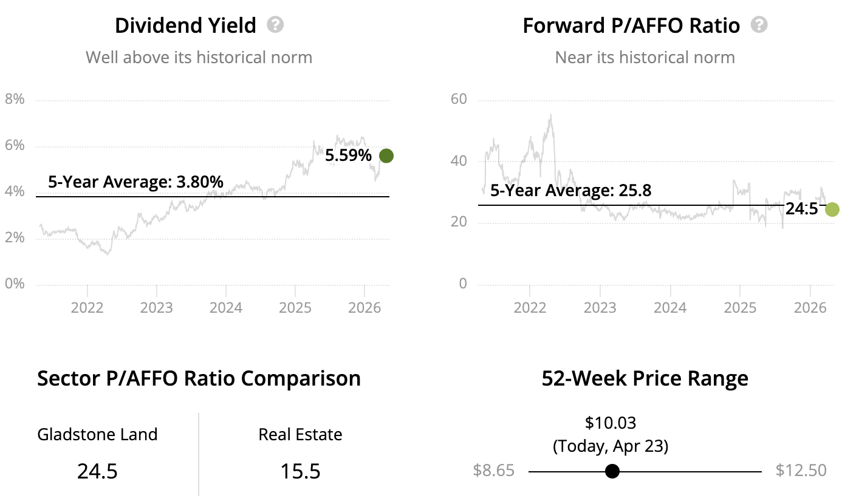859x504 pixels.
Task: Click the Forward P/AFFO Ratio heading
Action: [x=631, y=26]
